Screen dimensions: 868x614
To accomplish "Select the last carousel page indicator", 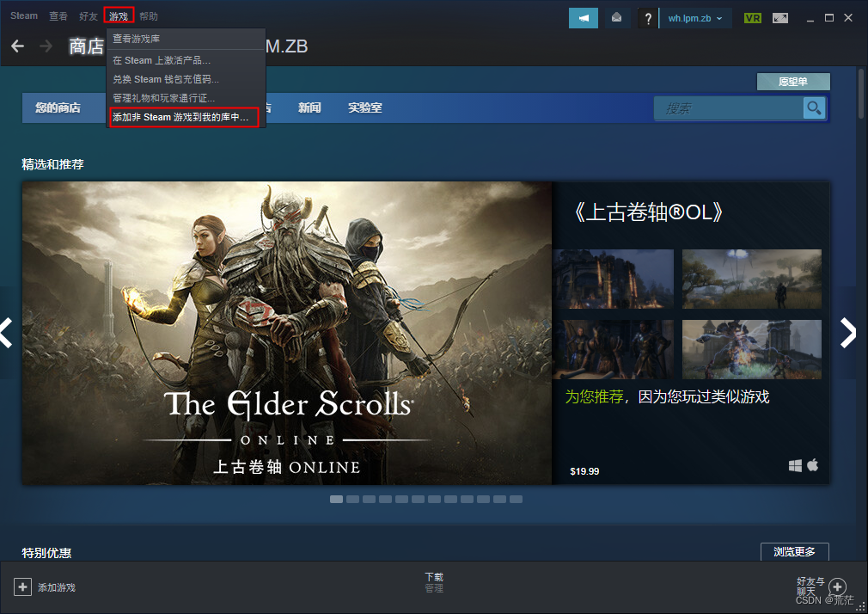I will pos(516,500).
